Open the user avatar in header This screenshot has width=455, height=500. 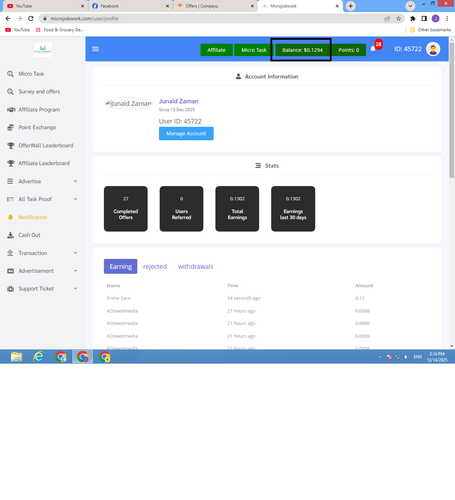click(433, 49)
